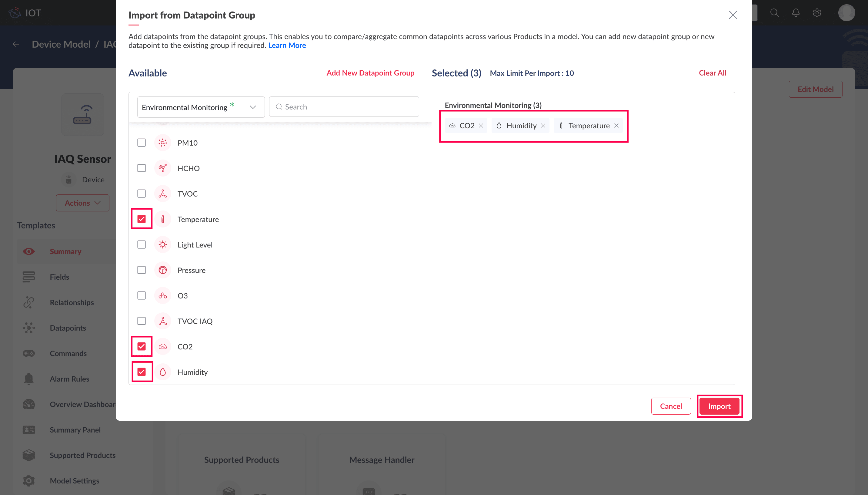Open the Learn More link
Viewport: 868px width, 495px height.
click(287, 45)
